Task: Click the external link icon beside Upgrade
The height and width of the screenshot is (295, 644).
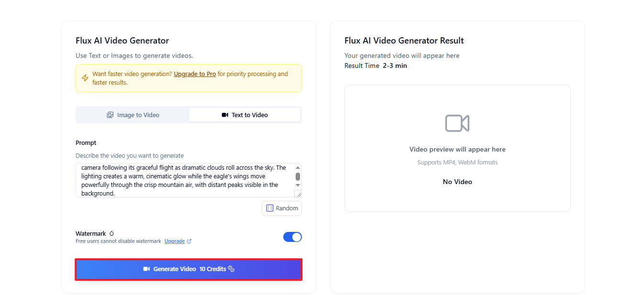Action: [x=189, y=241]
